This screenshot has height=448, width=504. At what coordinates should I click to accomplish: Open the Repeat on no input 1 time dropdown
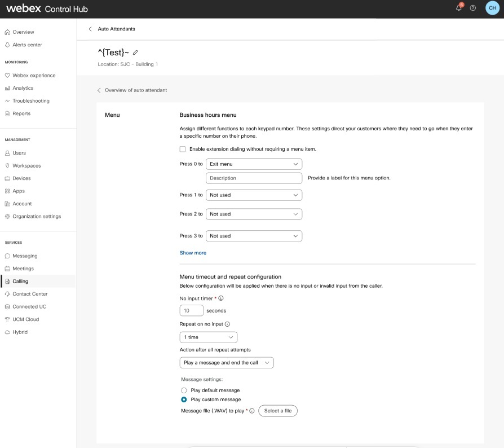tap(208, 337)
